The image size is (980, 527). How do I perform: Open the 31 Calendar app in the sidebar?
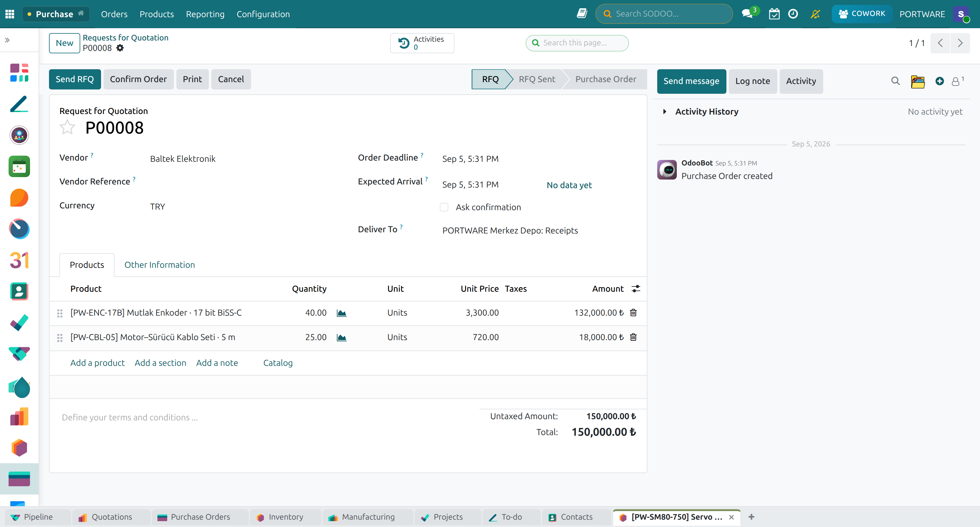coord(19,260)
